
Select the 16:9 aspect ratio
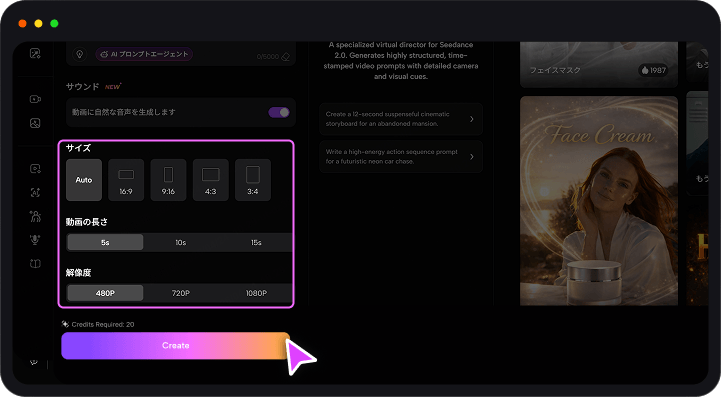click(x=126, y=180)
